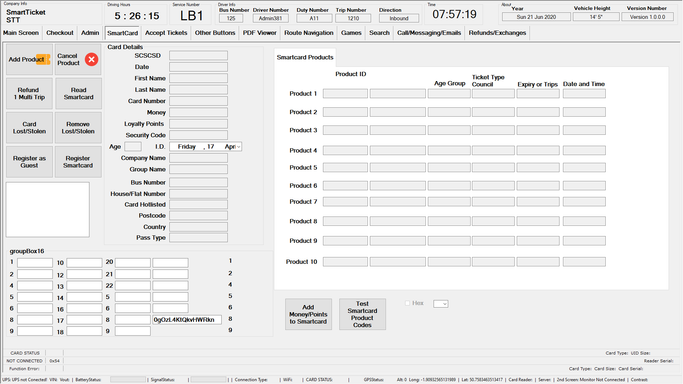This screenshot has height=384, width=683.
Task: Go to Refunds/Exchanges tab
Action: click(x=497, y=33)
